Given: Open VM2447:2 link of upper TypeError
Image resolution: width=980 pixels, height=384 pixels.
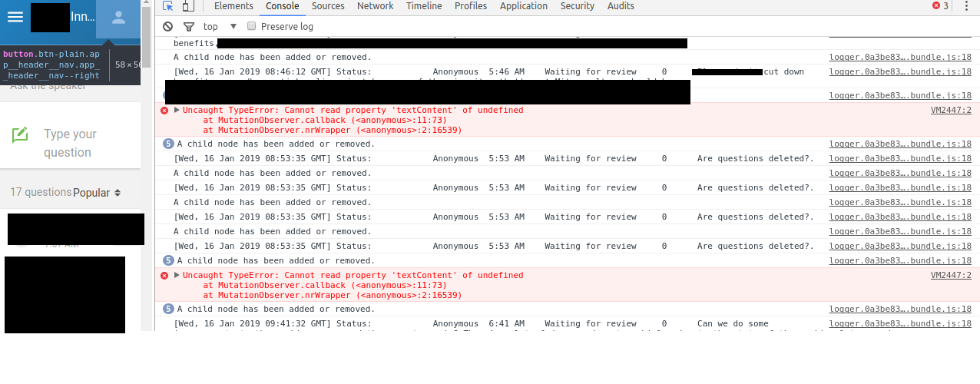Looking at the screenshot, I should pos(951,110).
